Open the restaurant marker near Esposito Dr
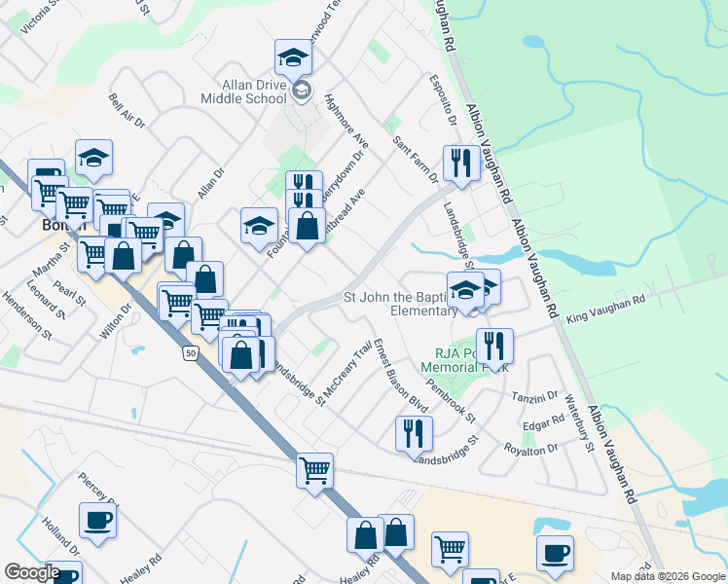The height and width of the screenshot is (584, 728). pyautogui.click(x=461, y=166)
